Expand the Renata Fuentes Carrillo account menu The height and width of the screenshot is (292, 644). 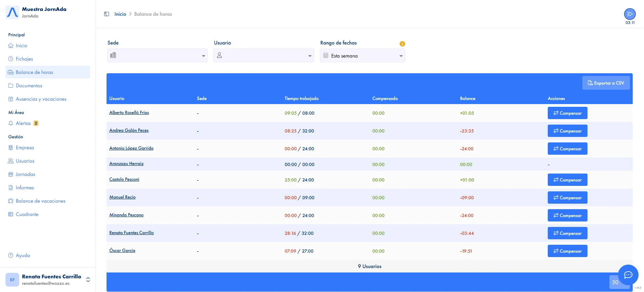(x=88, y=280)
